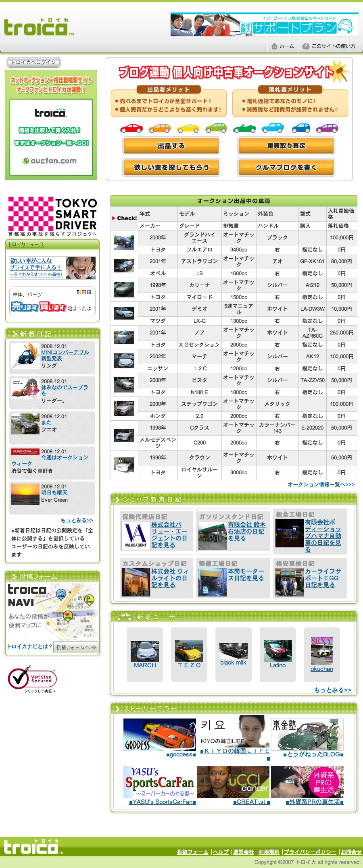Click the デミオ model cell
The height and width of the screenshot is (868, 363).
coord(200,309)
